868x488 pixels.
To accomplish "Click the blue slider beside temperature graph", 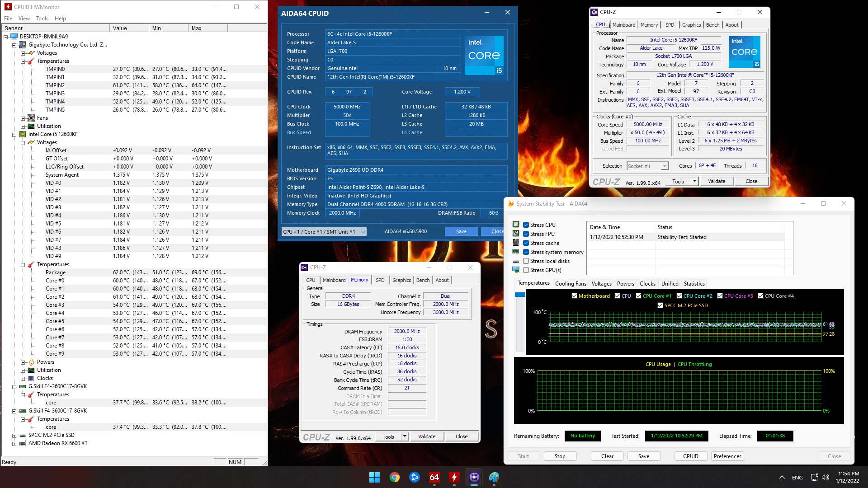I will [520, 295].
